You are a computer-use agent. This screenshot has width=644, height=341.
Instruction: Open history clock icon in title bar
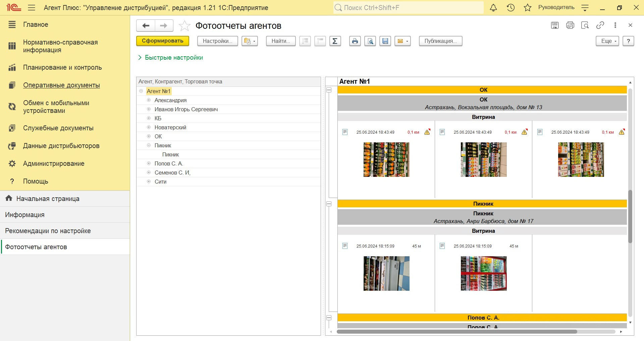point(511,8)
